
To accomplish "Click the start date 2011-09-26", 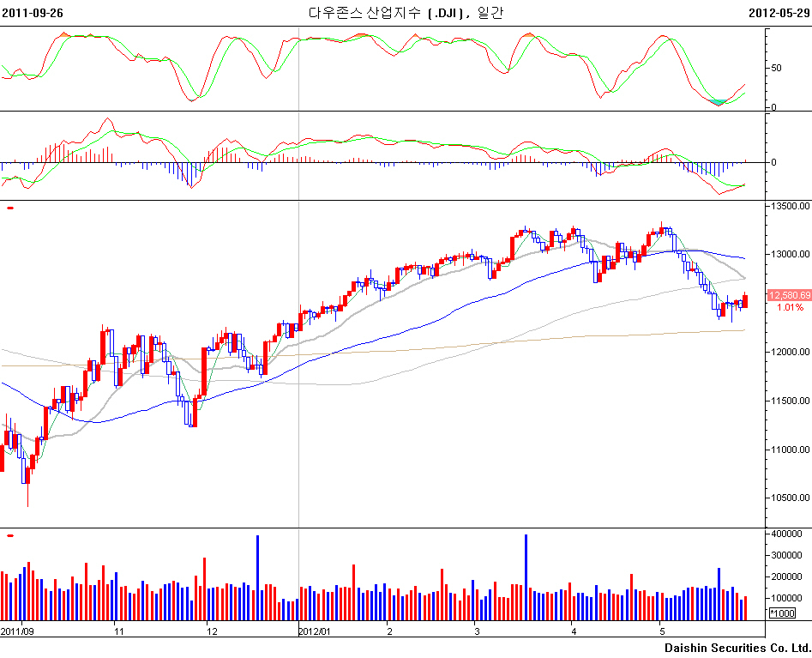I will 32,13.
